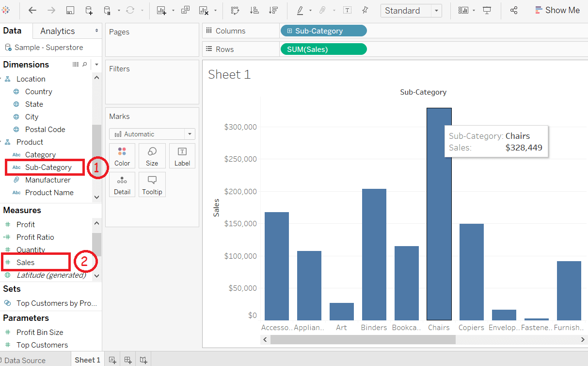
Task: Add new worksheet tab at the bottom
Action: pos(112,360)
